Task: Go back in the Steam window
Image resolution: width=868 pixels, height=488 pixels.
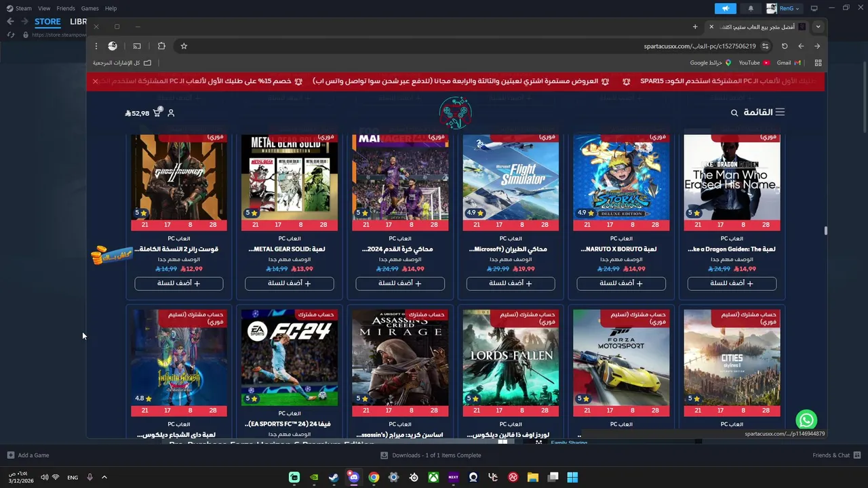Action: pos(10,22)
